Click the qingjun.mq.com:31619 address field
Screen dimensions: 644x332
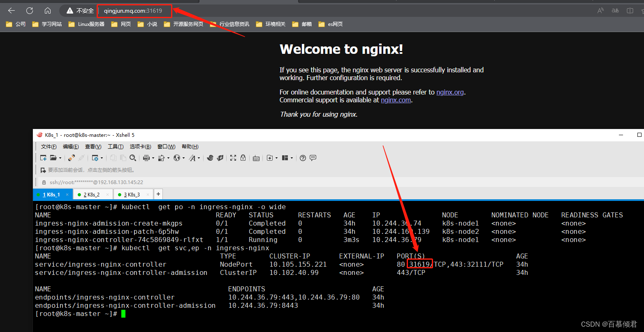(x=133, y=11)
